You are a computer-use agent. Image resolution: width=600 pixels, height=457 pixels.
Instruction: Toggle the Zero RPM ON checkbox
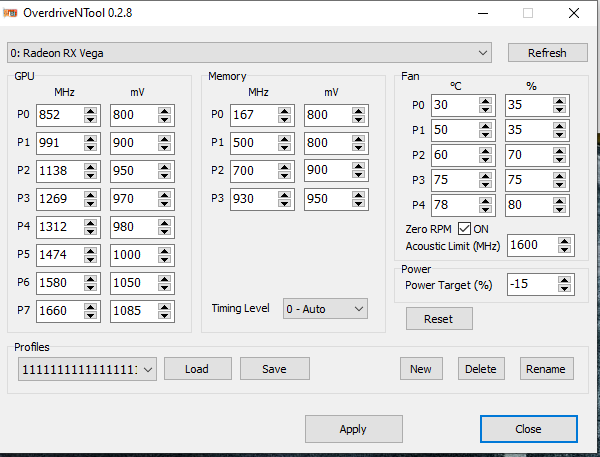coord(464,229)
